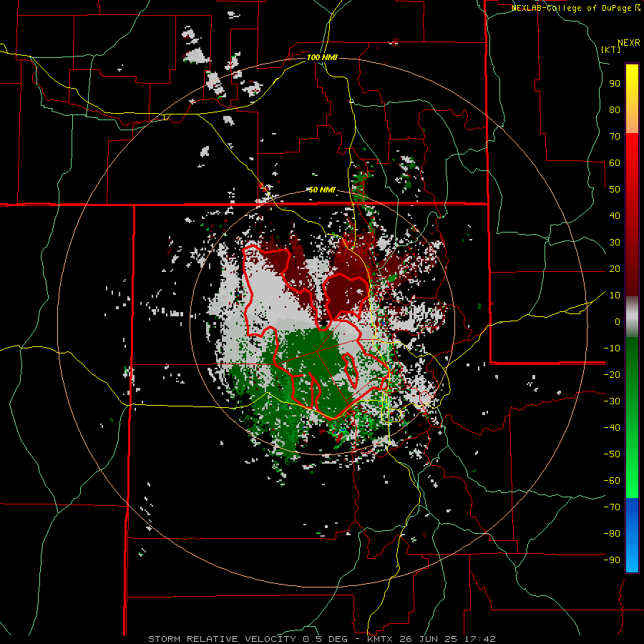Select the positive "50" scale value
Viewport: 644px width, 644px height.
tap(615, 190)
